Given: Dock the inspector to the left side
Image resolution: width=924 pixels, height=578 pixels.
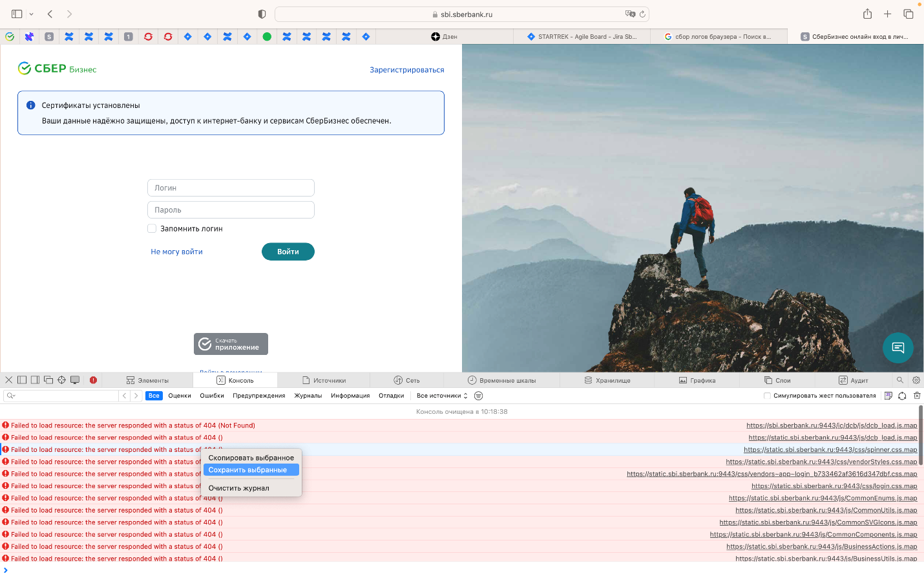Looking at the screenshot, I should point(22,380).
